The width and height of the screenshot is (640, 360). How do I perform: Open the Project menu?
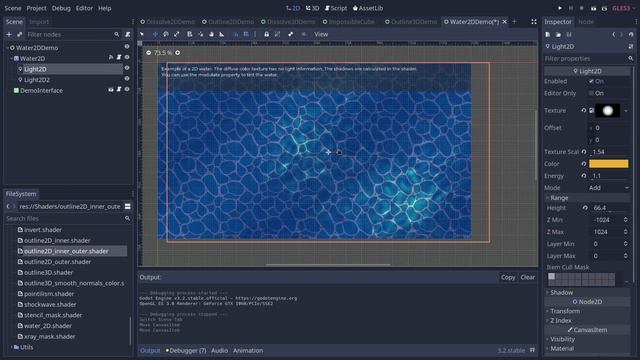tap(36, 8)
